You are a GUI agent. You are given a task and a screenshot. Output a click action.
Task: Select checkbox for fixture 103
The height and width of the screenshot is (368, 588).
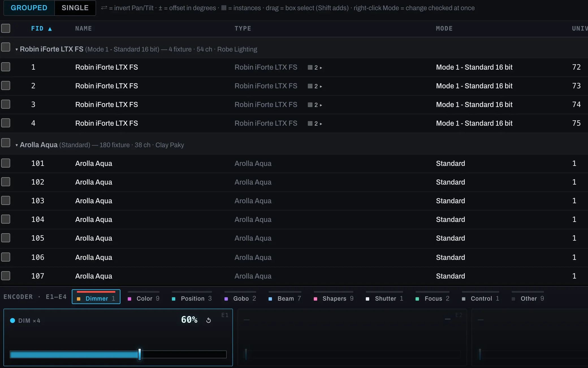(x=6, y=200)
